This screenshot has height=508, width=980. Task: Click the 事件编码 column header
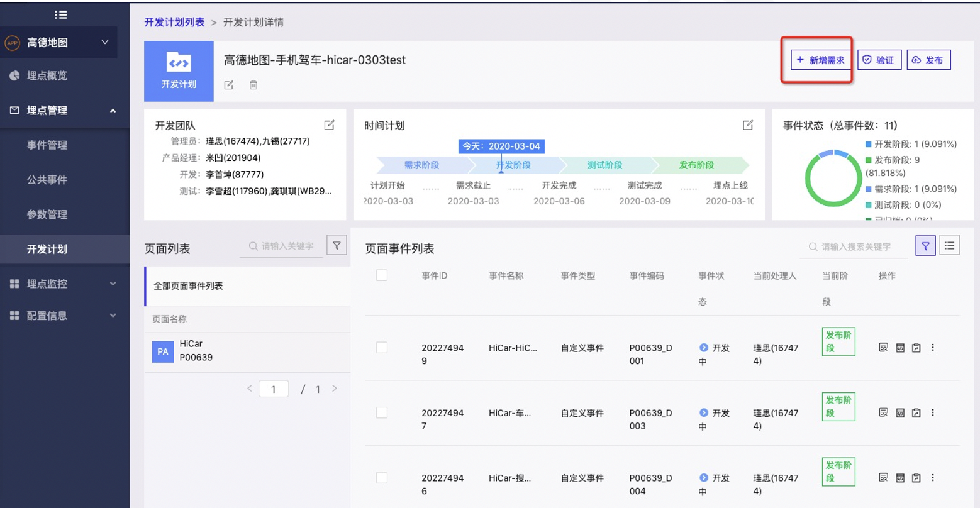click(647, 275)
